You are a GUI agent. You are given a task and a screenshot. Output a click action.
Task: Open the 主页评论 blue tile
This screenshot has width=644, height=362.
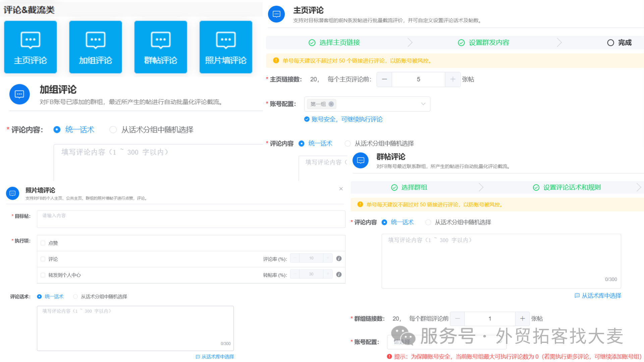(x=31, y=47)
